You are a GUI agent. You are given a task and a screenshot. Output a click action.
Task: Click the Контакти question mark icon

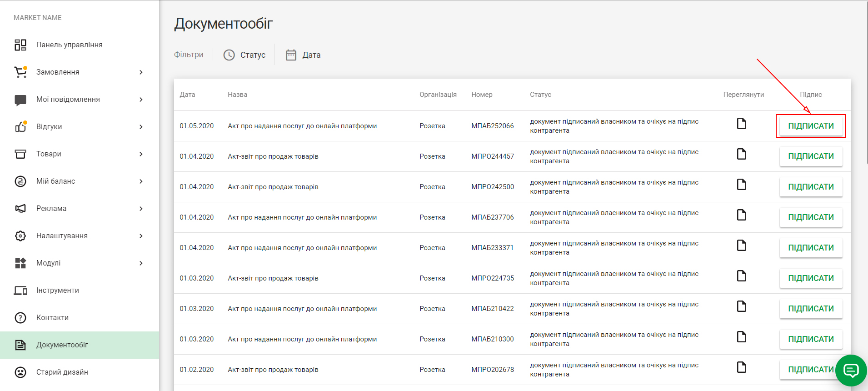(x=20, y=318)
